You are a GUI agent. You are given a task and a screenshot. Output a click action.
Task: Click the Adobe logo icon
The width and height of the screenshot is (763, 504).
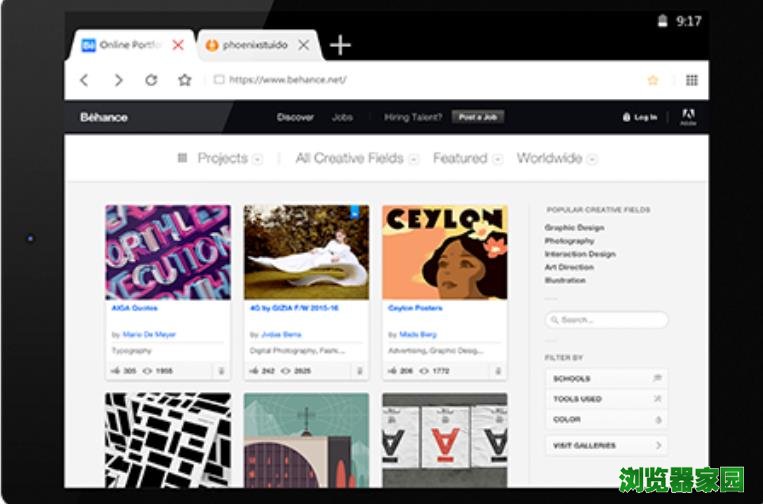[x=688, y=116]
